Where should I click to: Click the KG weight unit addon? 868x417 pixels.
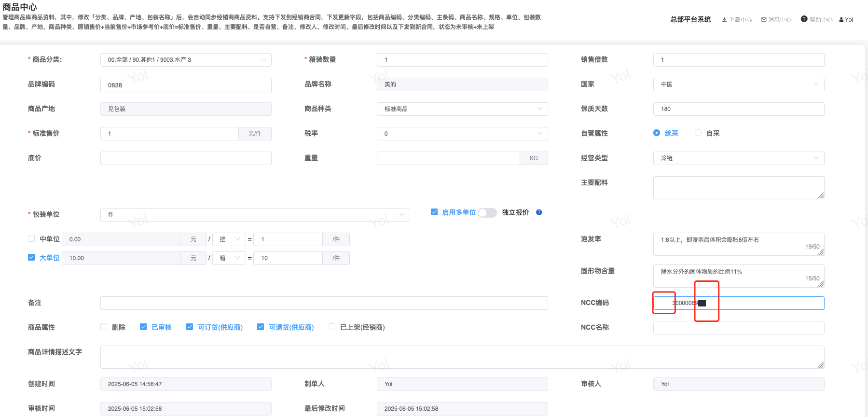(x=534, y=158)
